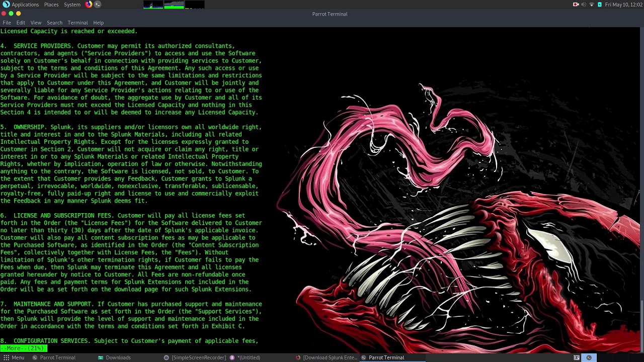
Task: Click the workspace switcher icon at bottom right
Action: (589, 357)
